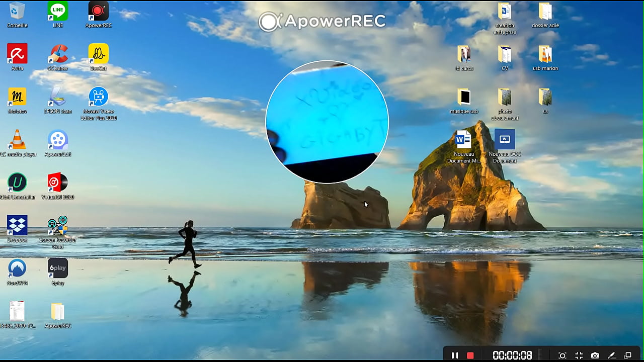This screenshot has height=362, width=644.
Task: Pause the ApowerREC recording
Action: click(x=455, y=355)
